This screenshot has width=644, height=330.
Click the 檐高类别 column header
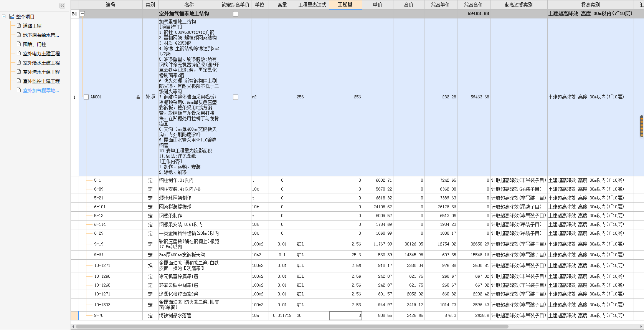[x=591, y=5]
